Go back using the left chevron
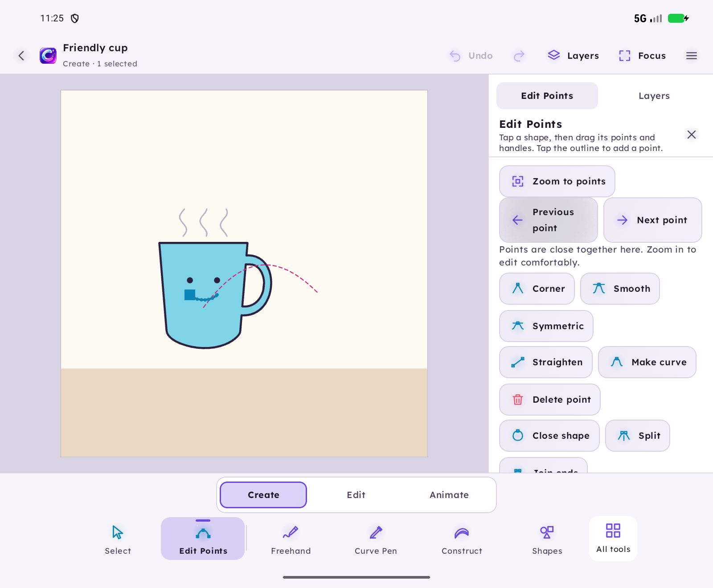713x588 pixels. click(21, 56)
